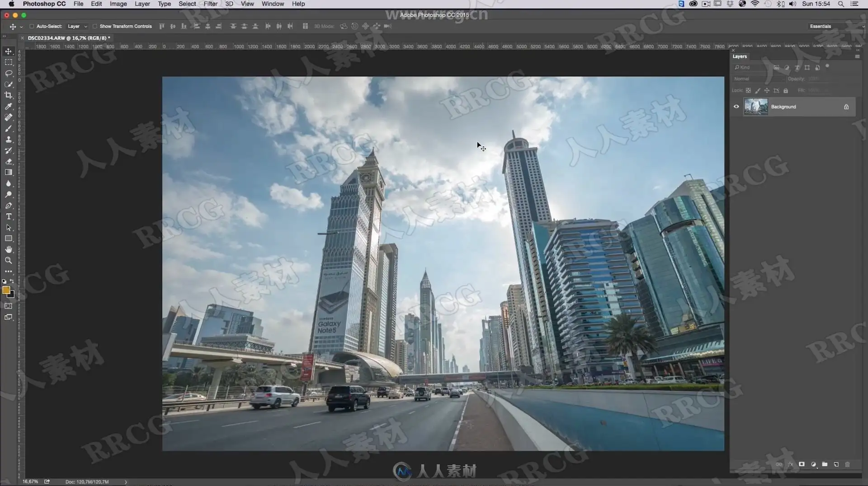The image size is (868, 486).
Task: Open the Layers panel options menu
Action: point(857,56)
